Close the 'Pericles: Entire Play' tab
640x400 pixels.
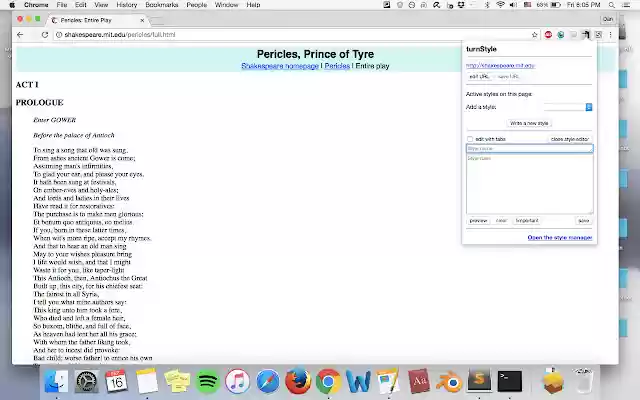[x=142, y=20]
